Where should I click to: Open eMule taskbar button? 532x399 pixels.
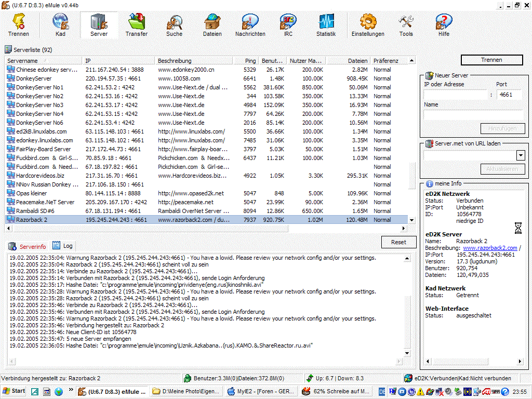(112, 392)
